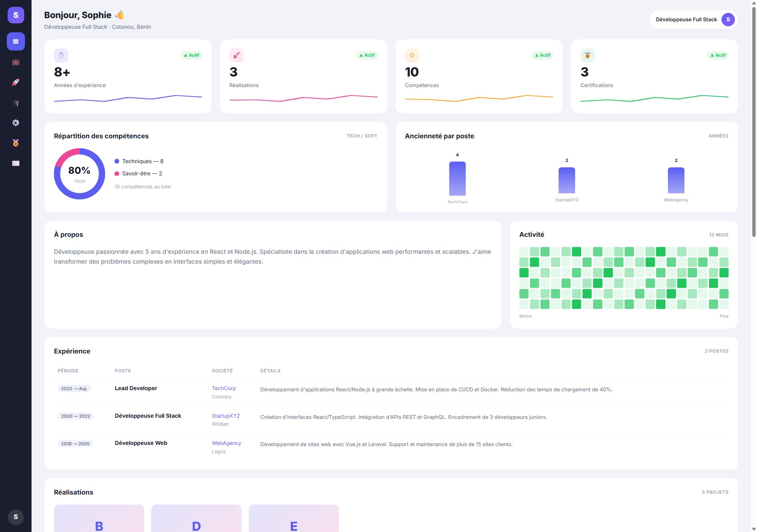Screen dimensions: 757x532
Task: Click the rocket icon on Réalisations card
Action: tap(237, 55)
